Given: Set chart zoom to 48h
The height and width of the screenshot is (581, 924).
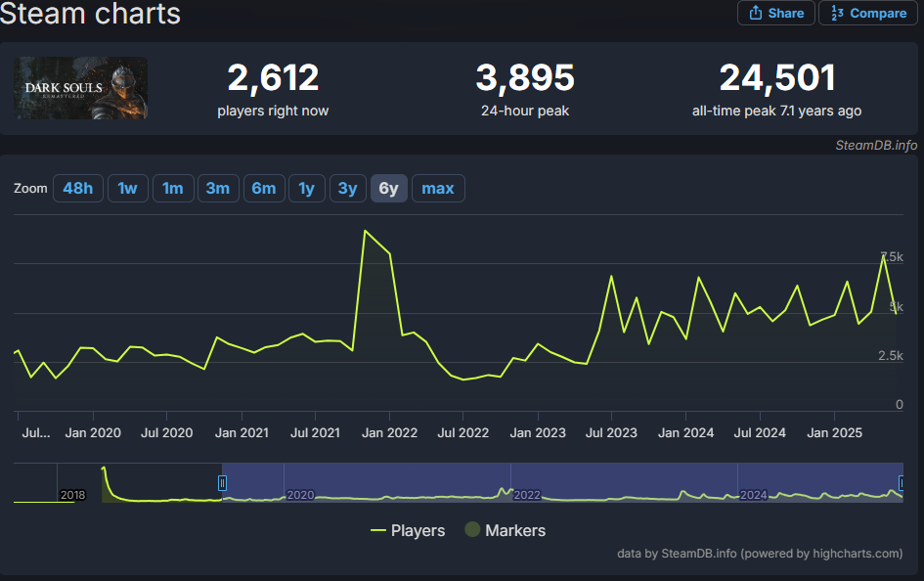Looking at the screenshot, I should 78,189.
